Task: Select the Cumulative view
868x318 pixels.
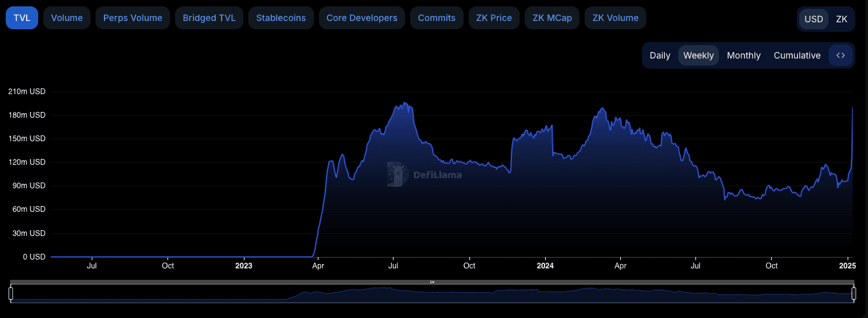Action: pos(797,55)
